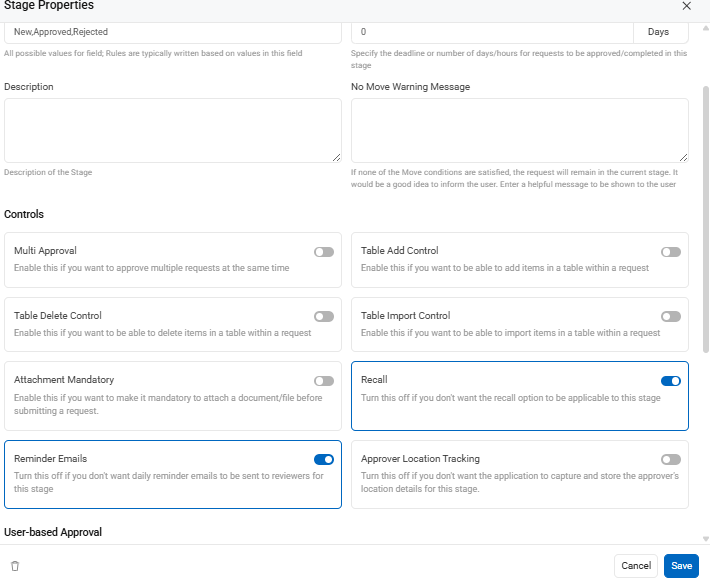The height and width of the screenshot is (585, 710).
Task: Focus the No Move Warning Message box
Action: coord(519,130)
